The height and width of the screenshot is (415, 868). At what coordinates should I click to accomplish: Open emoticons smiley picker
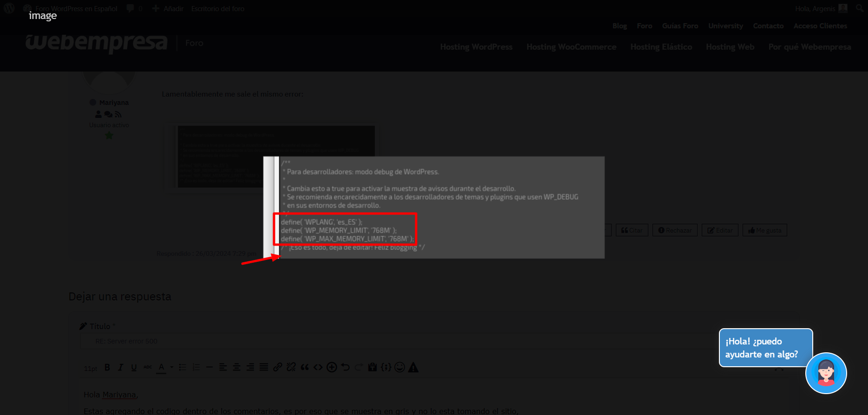(399, 367)
